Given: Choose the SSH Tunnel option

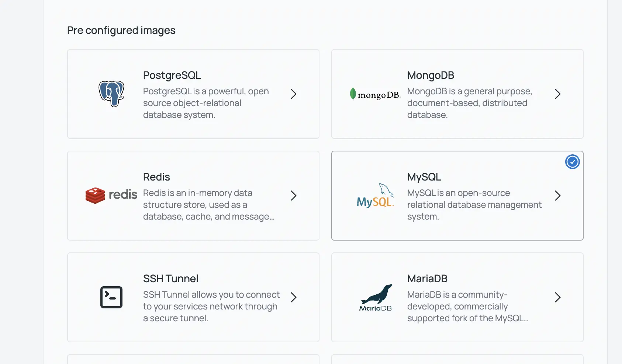Looking at the screenshot, I should (x=193, y=297).
